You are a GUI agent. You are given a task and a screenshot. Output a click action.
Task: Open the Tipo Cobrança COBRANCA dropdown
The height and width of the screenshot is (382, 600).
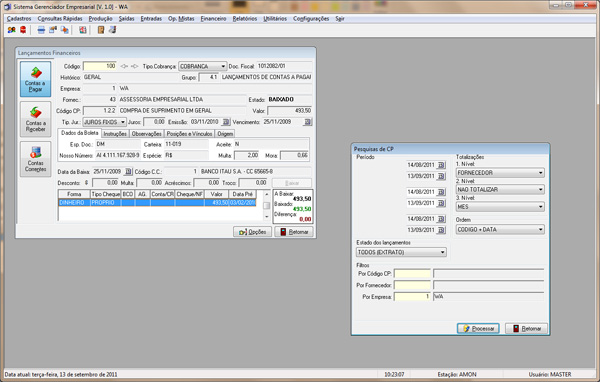[203, 67]
